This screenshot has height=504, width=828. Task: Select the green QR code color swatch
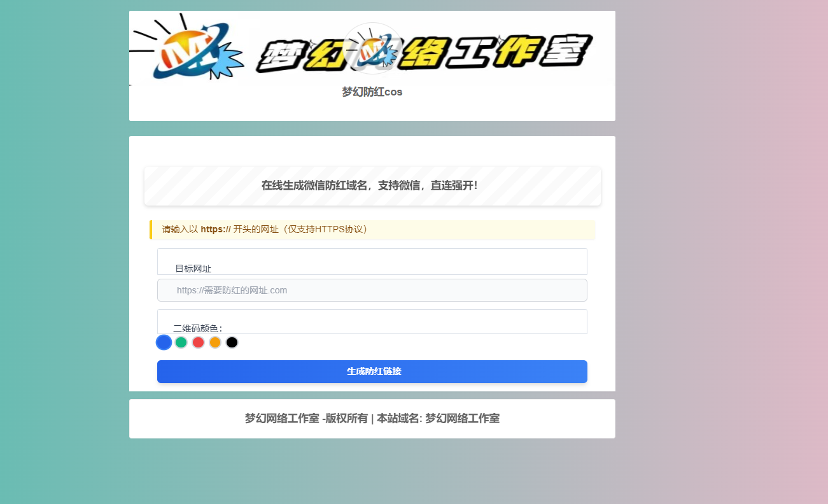[181, 342]
